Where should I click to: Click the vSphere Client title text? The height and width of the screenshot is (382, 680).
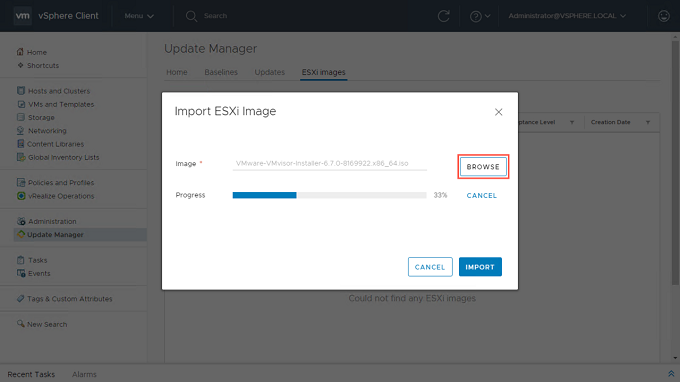[x=68, y=16]
